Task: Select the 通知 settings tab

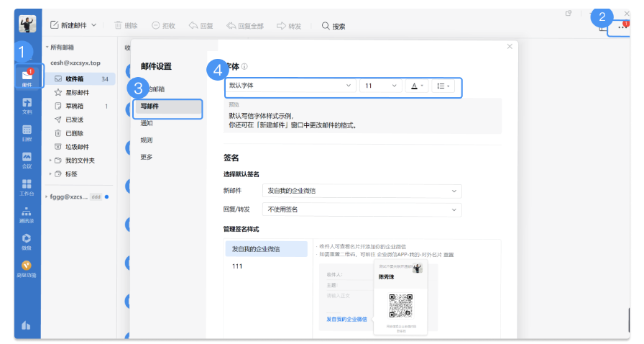Action: 147,123
